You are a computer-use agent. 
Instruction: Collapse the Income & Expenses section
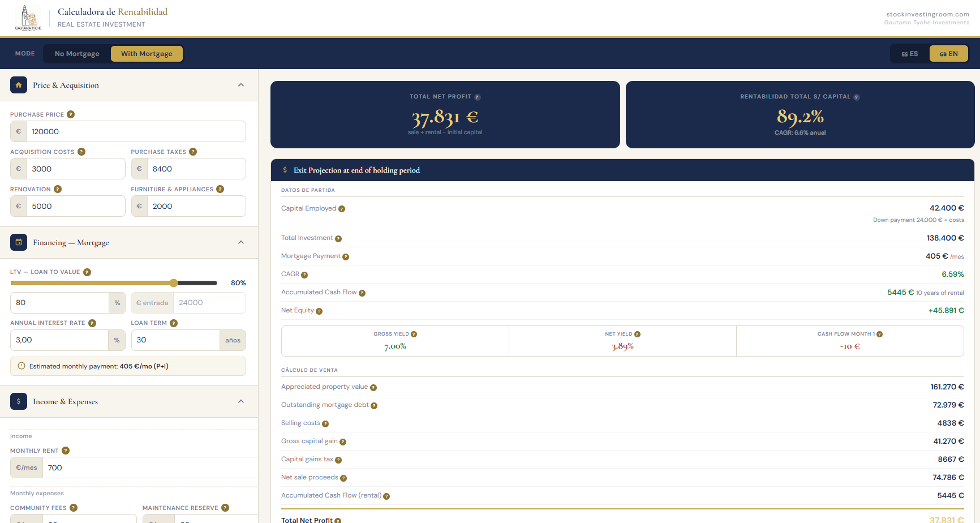[x=241, y=401]
